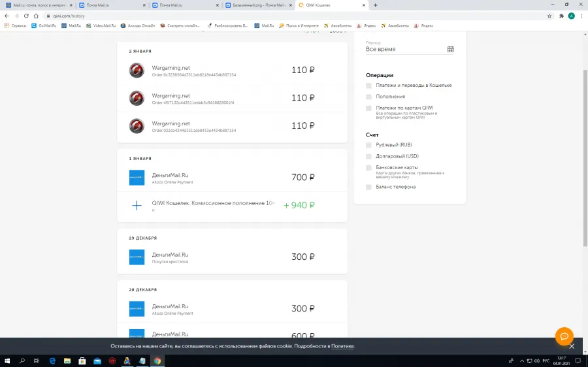Follow the Политике link in the cookie notice
This screenshot has height=367, width=588.
point(342,346)
